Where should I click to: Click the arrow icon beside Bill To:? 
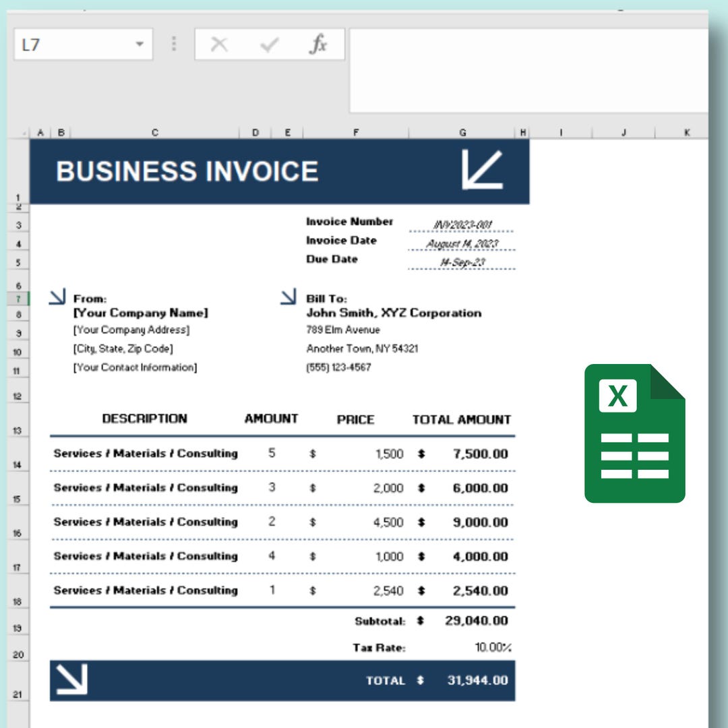tap(289, 297)
